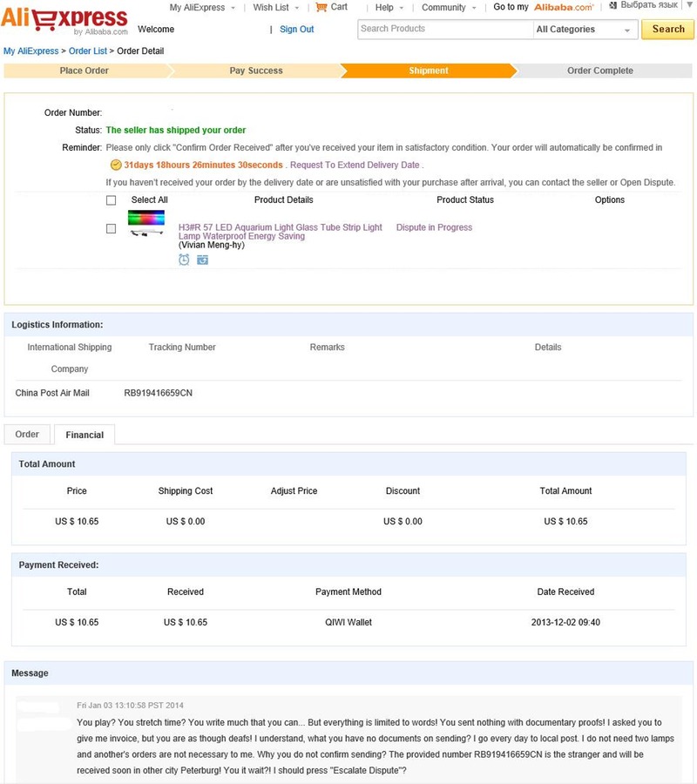The width and height of the screenshot is (697, 784).
Task: Click the Place Order progress step
Action: [x=84, y=71]
